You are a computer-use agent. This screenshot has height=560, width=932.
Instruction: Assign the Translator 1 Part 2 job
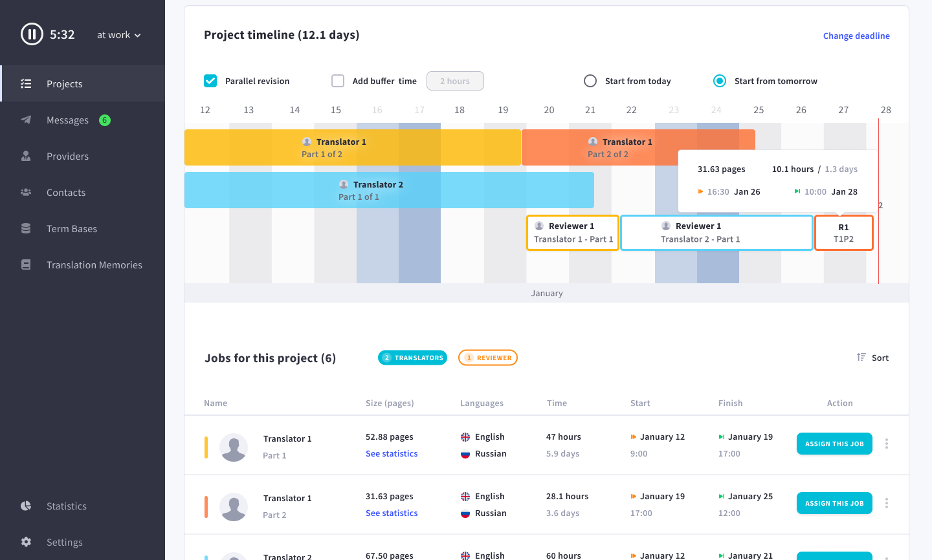point(834,503)
